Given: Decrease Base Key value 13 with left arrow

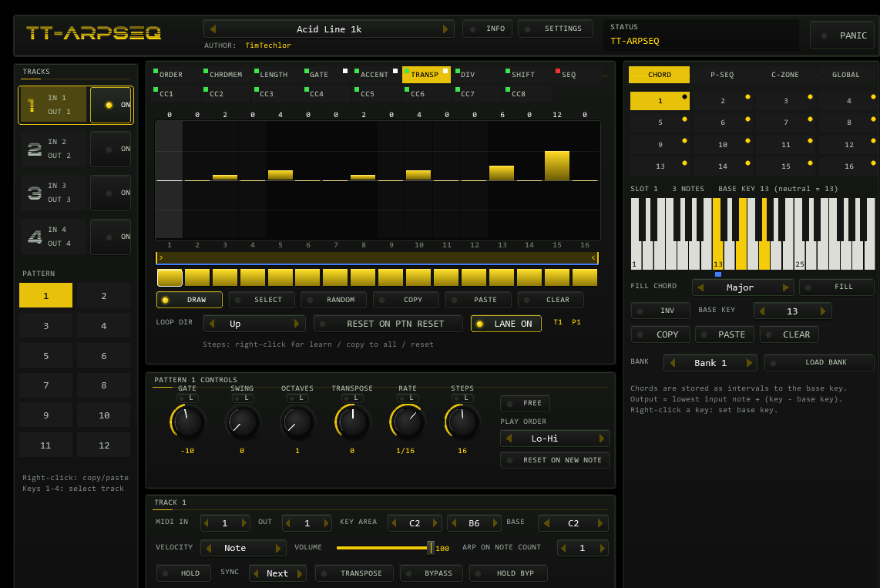Looking at the screenshot, I should tap(761, 311).
